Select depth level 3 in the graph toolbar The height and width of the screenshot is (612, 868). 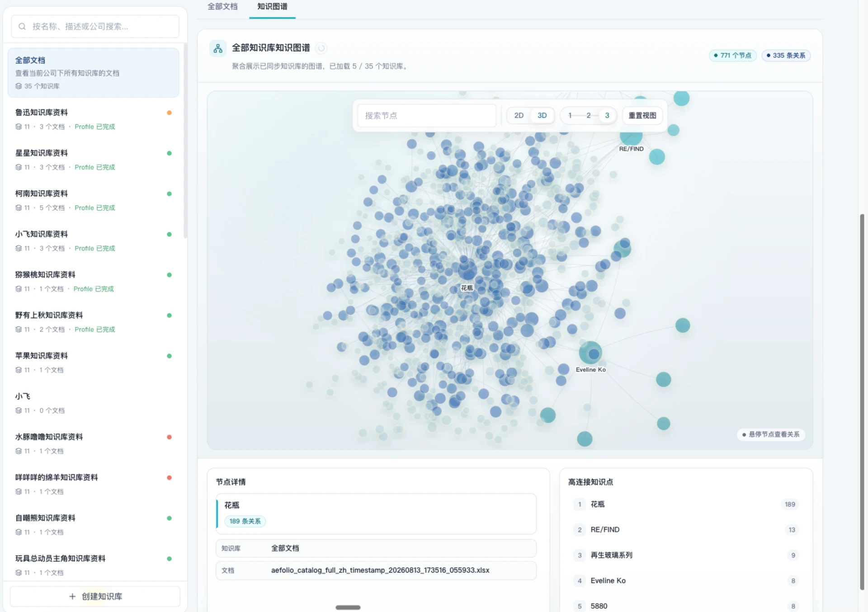[607, 116]
